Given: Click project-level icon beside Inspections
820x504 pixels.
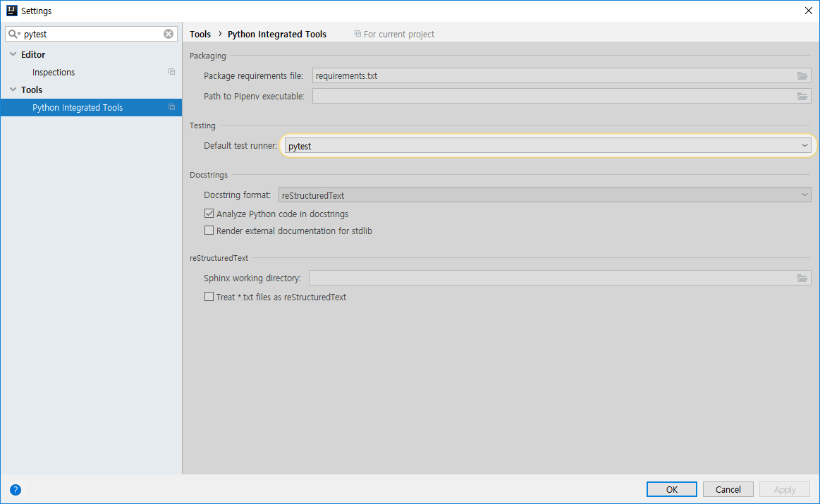Looking at the screenshot, I should pyautogui.click(x=171, y=72).
